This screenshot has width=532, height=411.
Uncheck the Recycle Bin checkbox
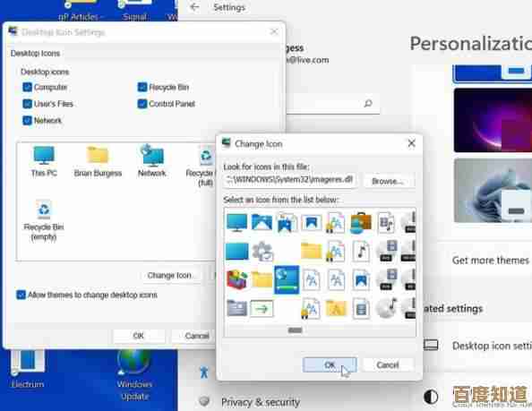(142, 87)
